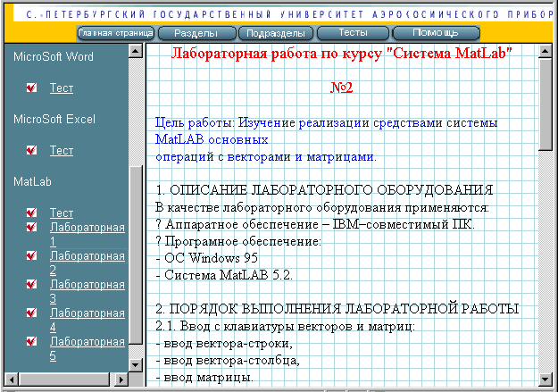
Task: Click the sidebar vertical scrollbar thumb
Action: 135,254
